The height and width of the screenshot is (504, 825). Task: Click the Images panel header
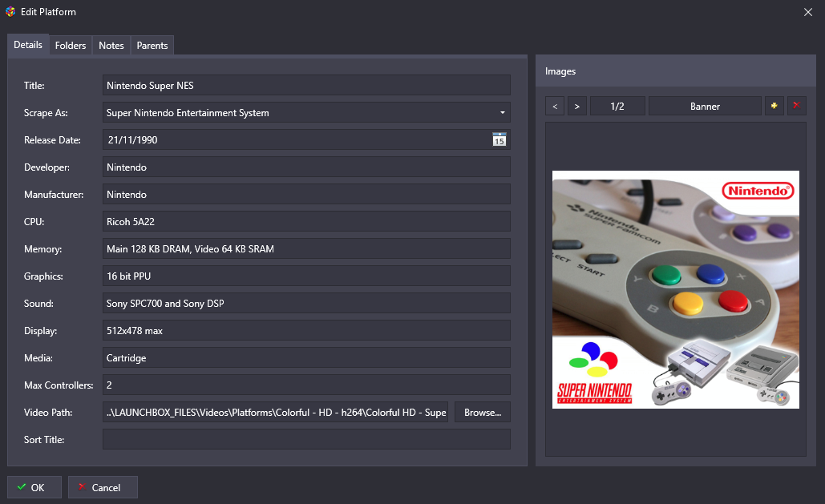(x=676, y=71)
